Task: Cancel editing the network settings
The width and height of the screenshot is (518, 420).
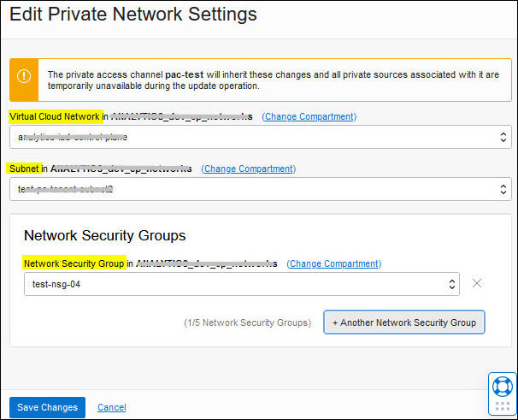Action: (112, 407)
